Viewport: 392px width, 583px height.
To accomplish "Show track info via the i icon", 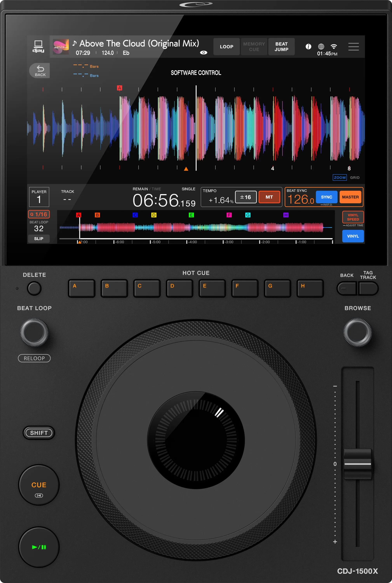I will [x=308, y=46].
